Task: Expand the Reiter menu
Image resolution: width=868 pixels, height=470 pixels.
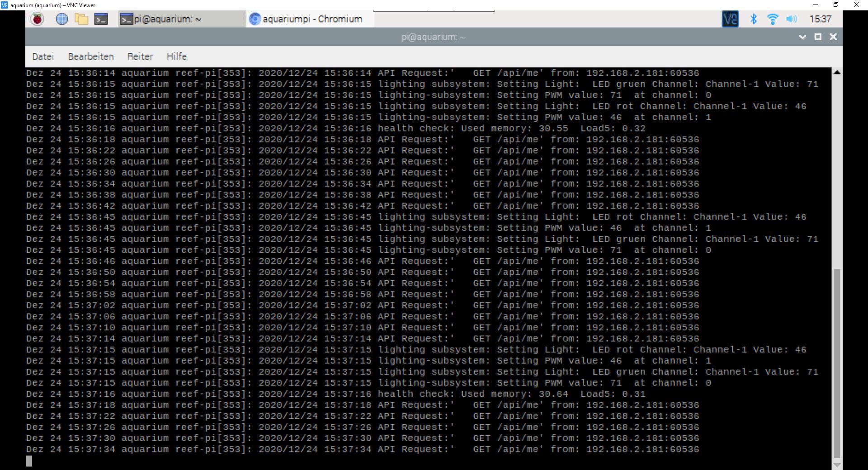Action: point(140,56)
